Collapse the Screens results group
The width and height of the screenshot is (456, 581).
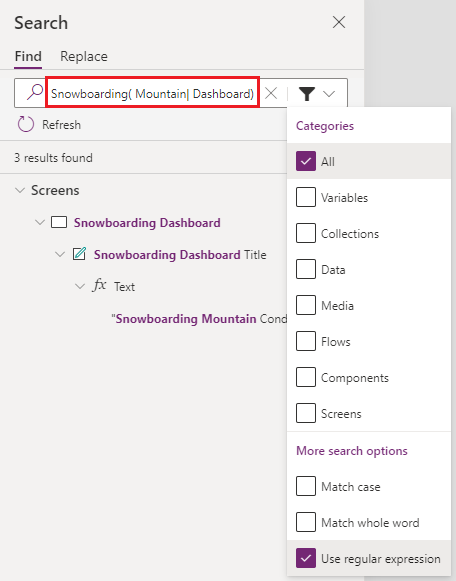[x=20, y=190]
